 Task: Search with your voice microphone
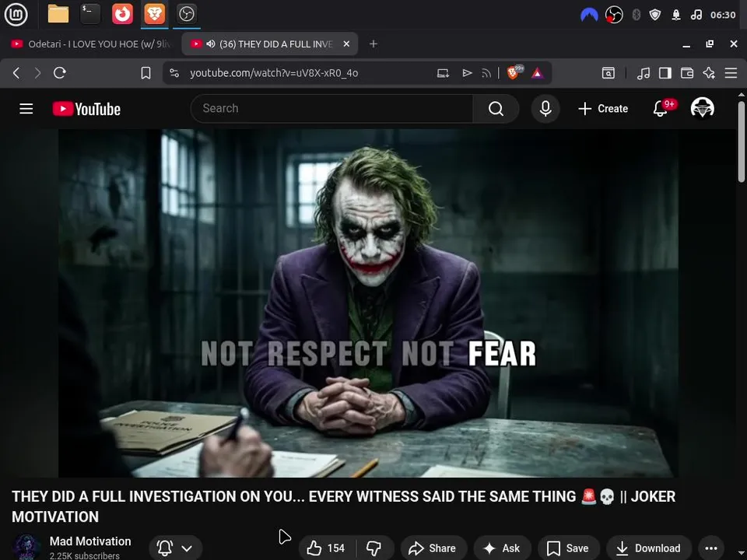[545, 109]
